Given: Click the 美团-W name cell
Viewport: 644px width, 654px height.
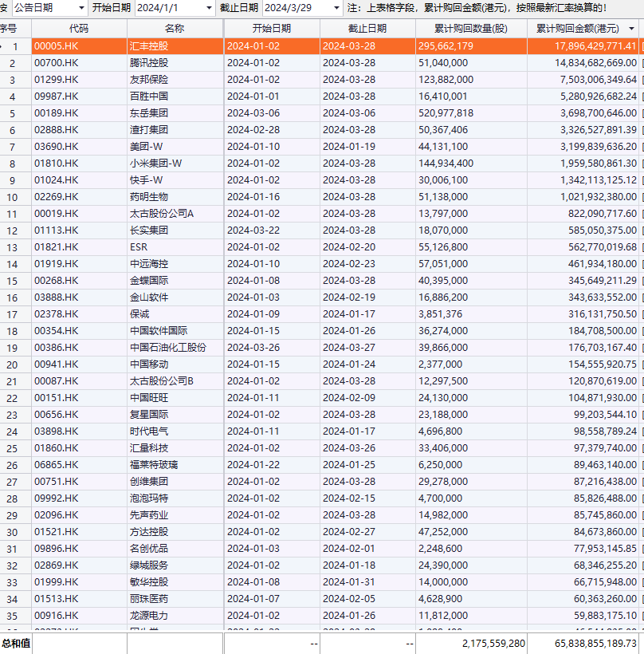Looking at the screenshot, I should tap(175, 147).
